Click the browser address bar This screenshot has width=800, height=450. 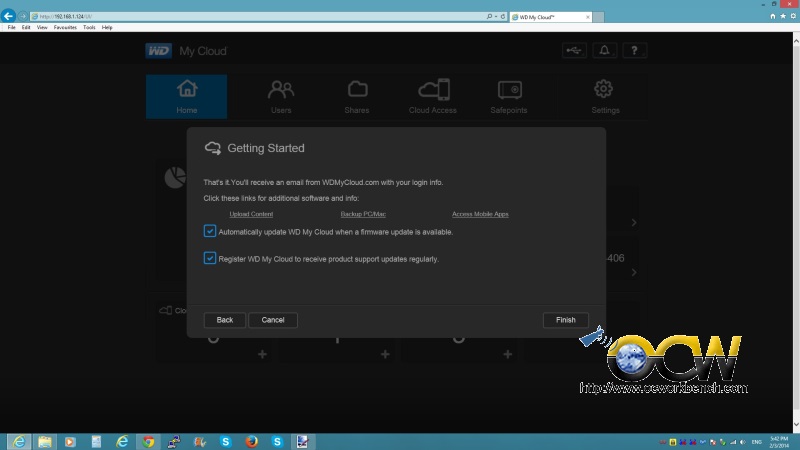coord(258,16)
